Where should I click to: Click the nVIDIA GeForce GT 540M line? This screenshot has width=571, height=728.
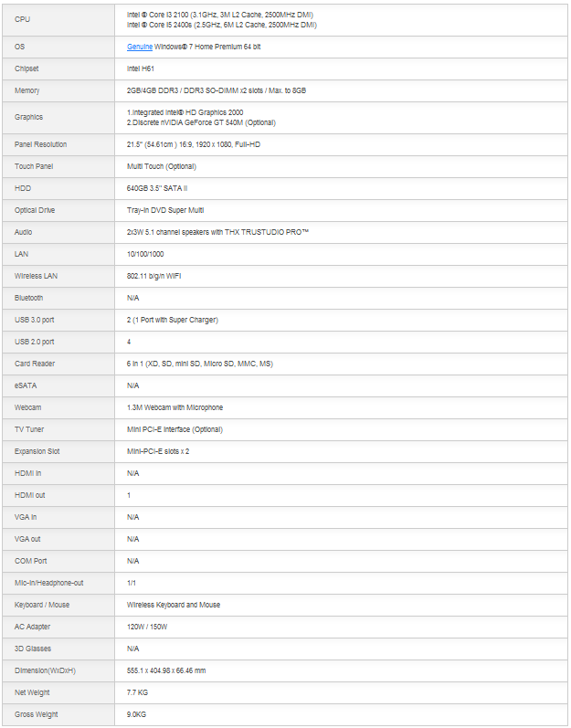(201, 122)
